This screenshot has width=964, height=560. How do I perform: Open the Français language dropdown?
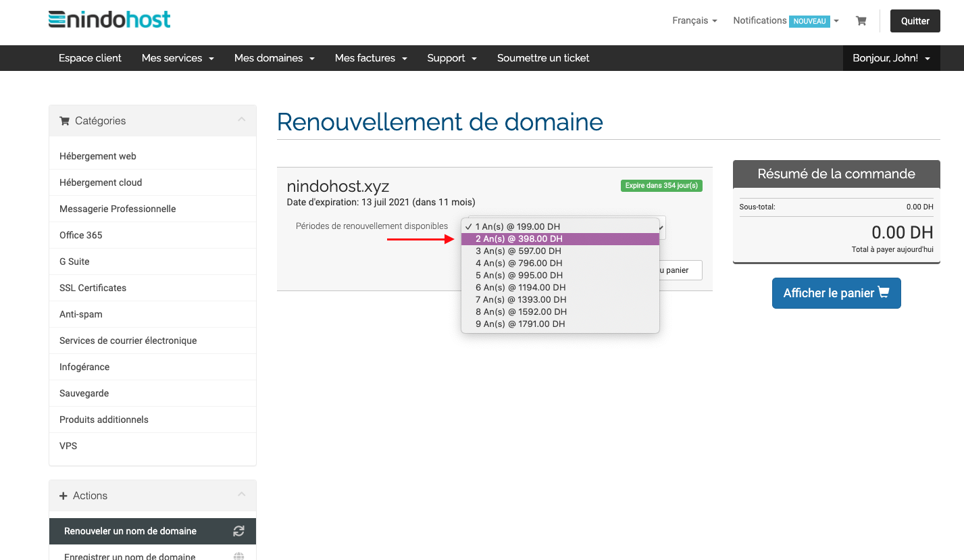[694, 21]
